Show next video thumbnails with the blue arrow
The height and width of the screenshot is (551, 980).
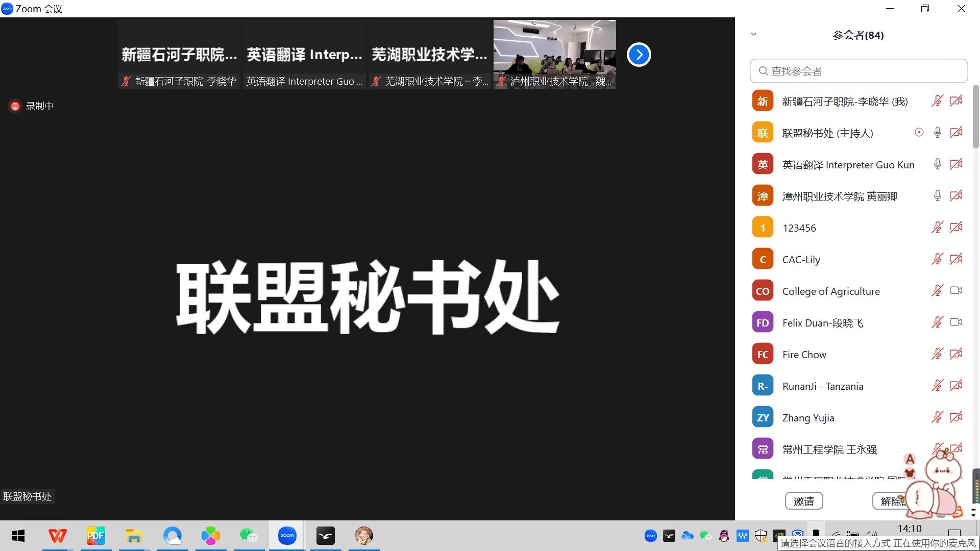tap(639, 55)
